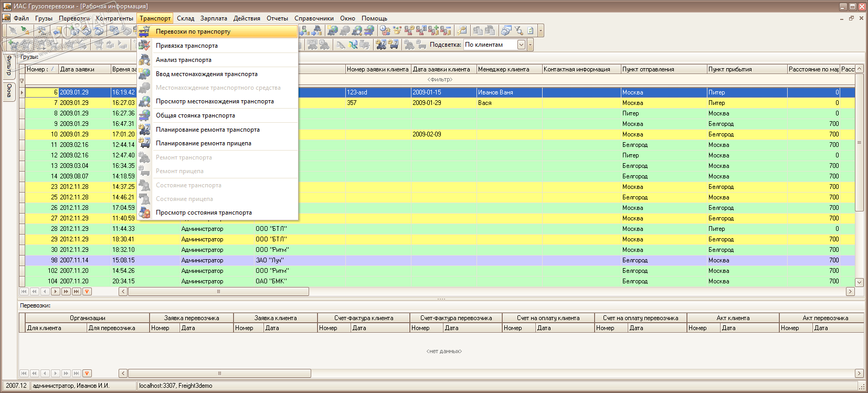Click the Просмотр состояния транспорта icon
868x393 pixels.
coord(144,213)
